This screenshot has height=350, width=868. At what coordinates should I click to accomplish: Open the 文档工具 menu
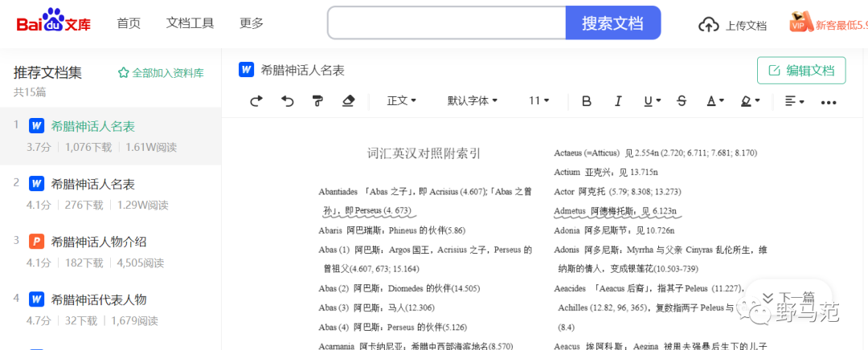click(190, 23)
